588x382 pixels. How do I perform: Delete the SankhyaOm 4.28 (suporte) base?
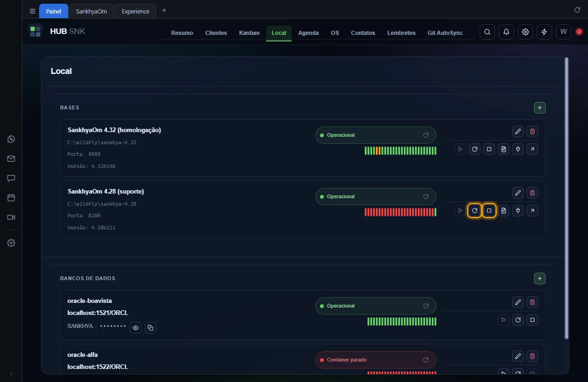pyautogui.click(x=533, y=193)
